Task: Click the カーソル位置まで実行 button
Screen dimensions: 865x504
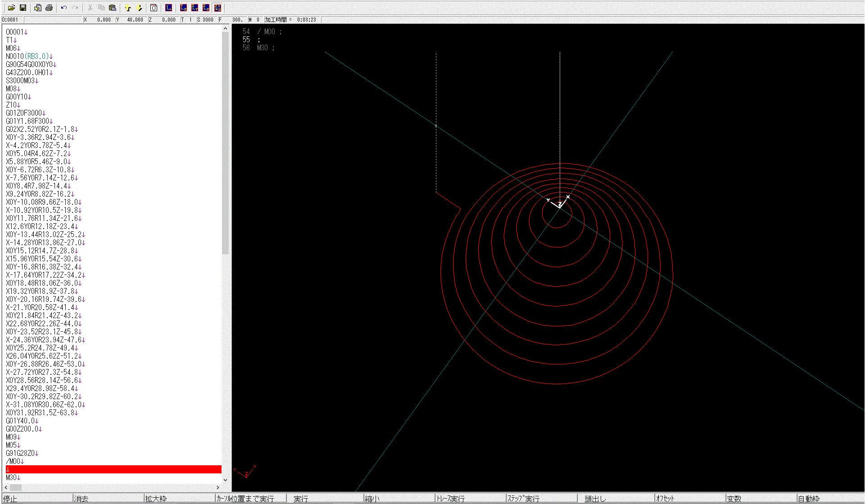Action: point(251,499)
